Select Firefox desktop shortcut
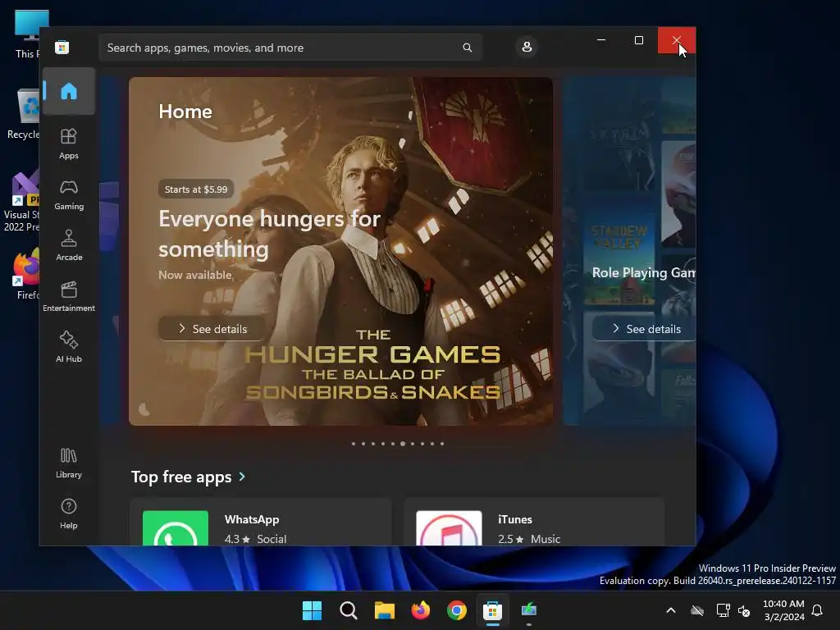Image resolution: width=840 pixels, height=630 pixels. pos(27,274)
